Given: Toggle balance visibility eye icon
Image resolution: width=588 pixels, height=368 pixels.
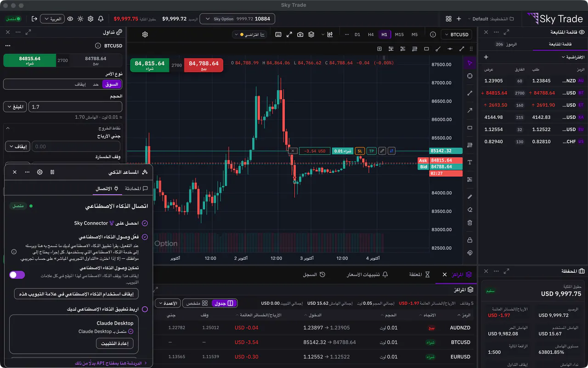Looking at the screenshot, I should pos(70,19).
